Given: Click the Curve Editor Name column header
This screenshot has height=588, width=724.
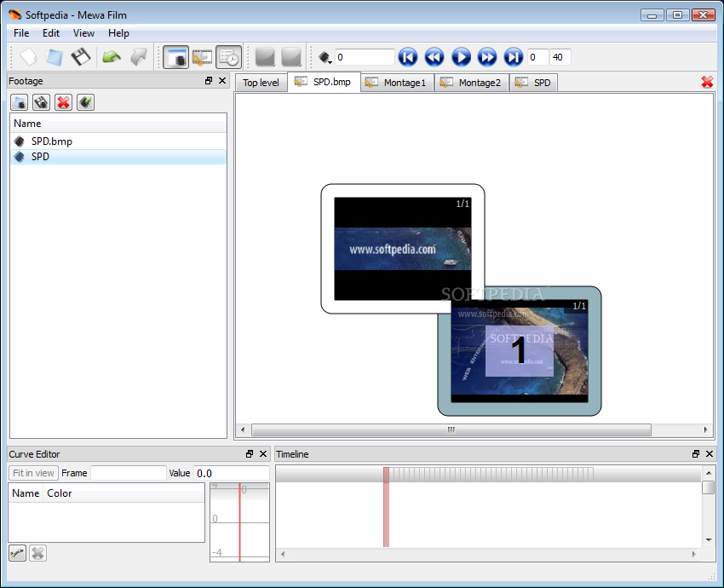Looking at the screenshot, I should click(x=26, y=493).
